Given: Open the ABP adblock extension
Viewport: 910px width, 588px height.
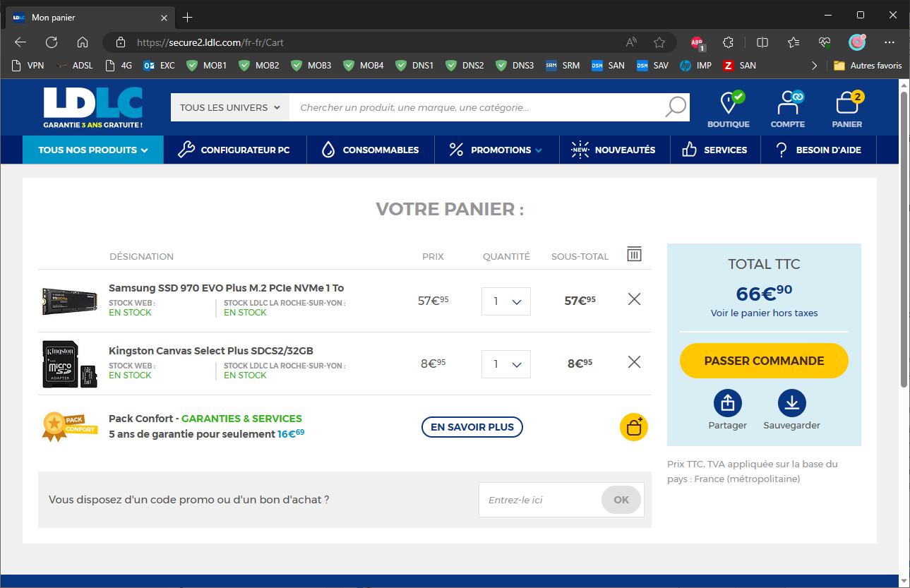Looking at the screenshot, I should click(698, 42).
